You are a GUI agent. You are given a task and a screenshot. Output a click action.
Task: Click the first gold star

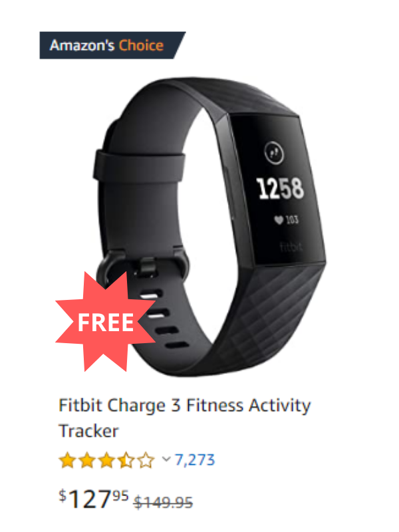pyautogui.click(x=67, y=460)
